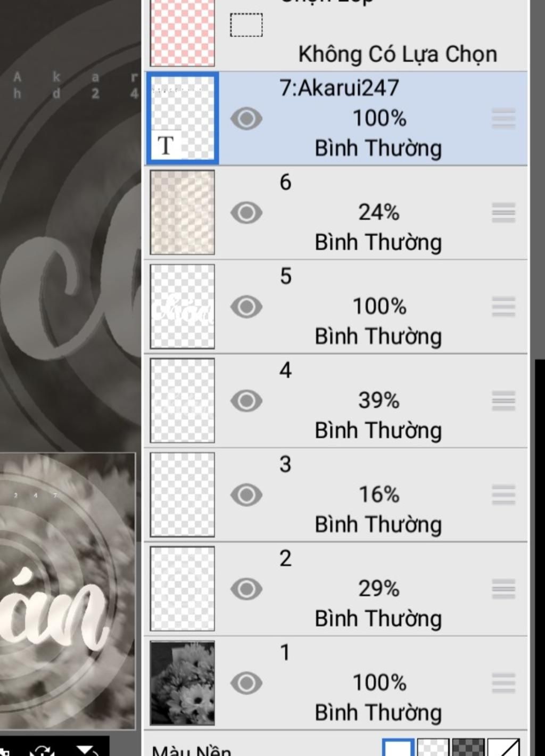Select the pink checkered selection layer thumbnail
This screenshot has height=756, width=545.
click(183, 33)
